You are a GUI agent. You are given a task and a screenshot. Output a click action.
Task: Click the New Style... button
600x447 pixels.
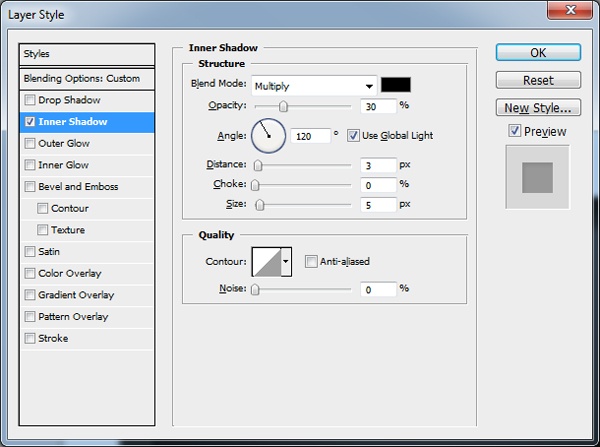[x=538, y=107]
